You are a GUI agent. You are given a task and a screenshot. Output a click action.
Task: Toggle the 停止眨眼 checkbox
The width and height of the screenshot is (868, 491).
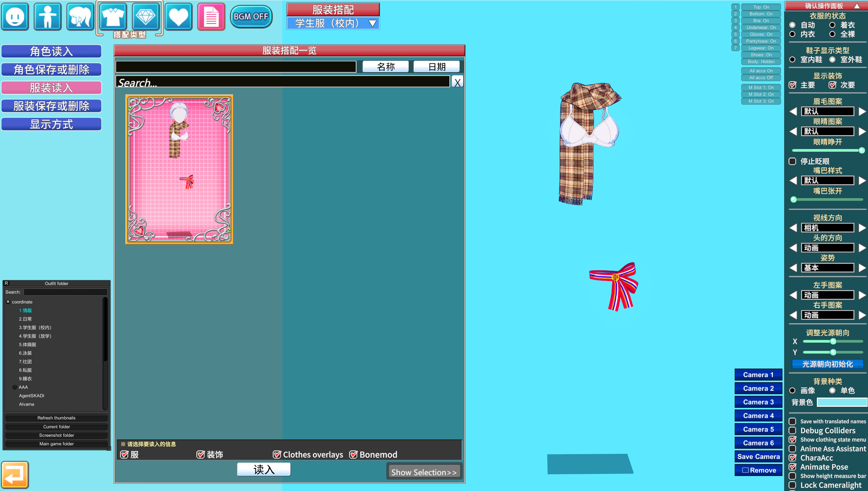pos(793,161)
